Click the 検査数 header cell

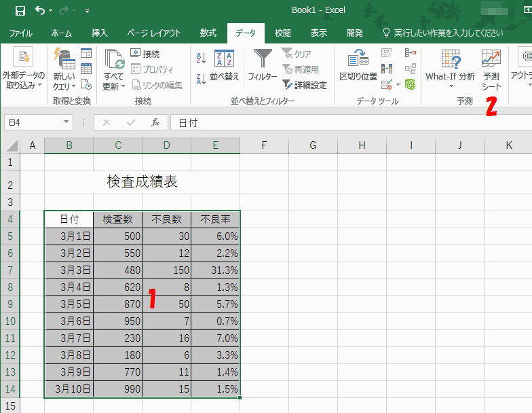[118, 219]
